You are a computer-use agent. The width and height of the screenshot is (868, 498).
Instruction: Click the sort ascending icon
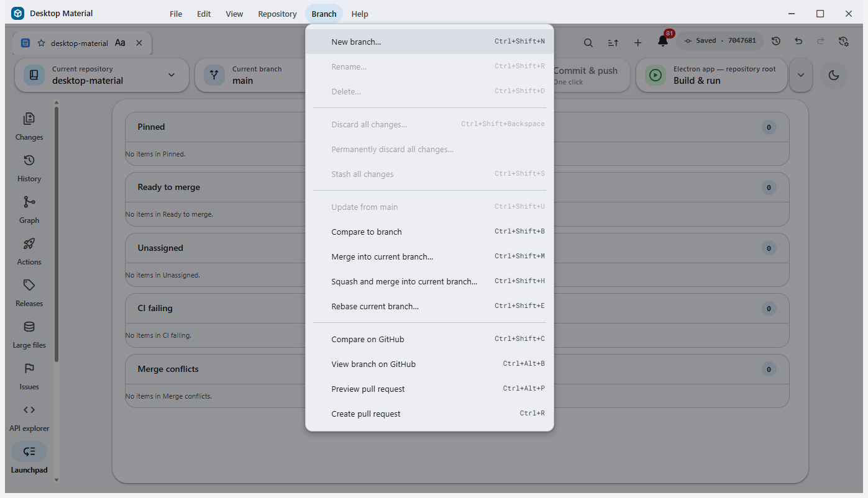tap(613, 42)
